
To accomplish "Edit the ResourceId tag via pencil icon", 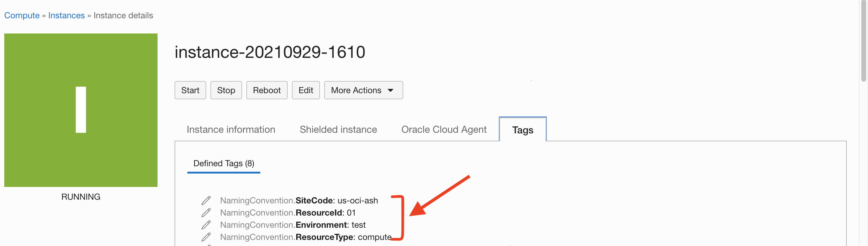I will [206, 213].
